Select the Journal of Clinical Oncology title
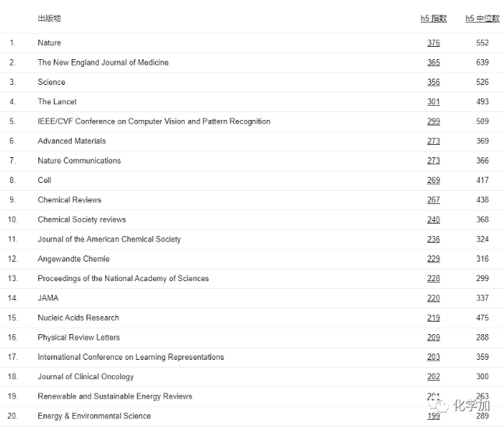The image size is (504, 433). pos(86,377)
